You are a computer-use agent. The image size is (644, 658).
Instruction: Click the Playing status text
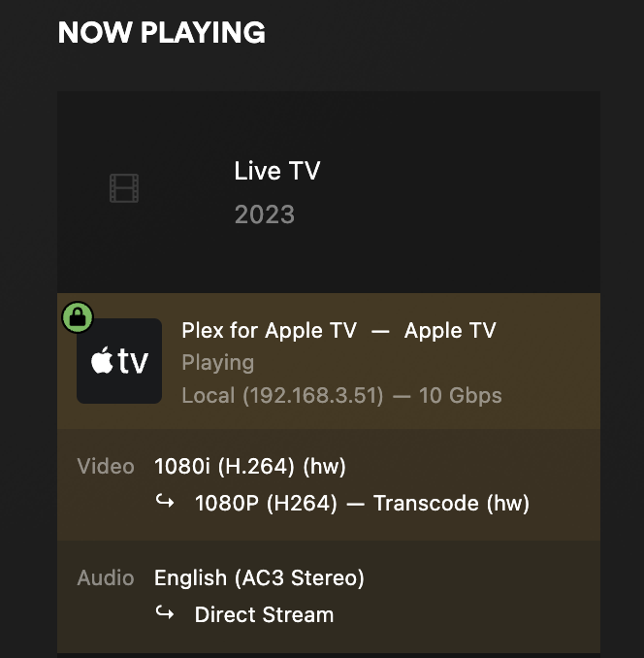217,363
